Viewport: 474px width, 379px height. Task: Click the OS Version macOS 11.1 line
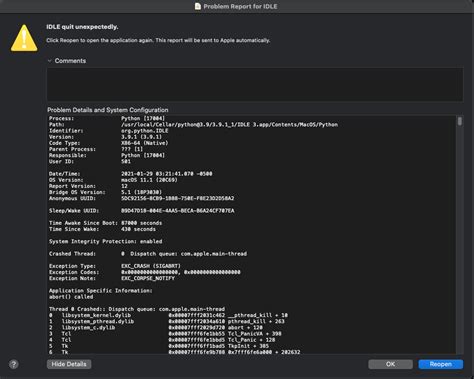click(x=113, y=180)
